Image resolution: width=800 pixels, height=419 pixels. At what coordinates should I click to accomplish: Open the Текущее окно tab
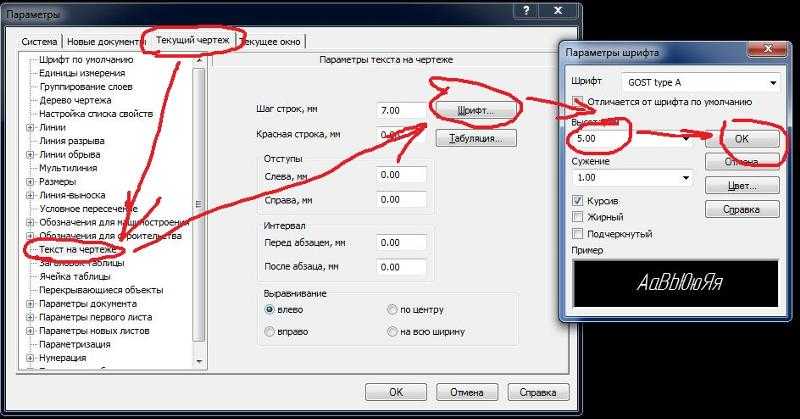270,42
